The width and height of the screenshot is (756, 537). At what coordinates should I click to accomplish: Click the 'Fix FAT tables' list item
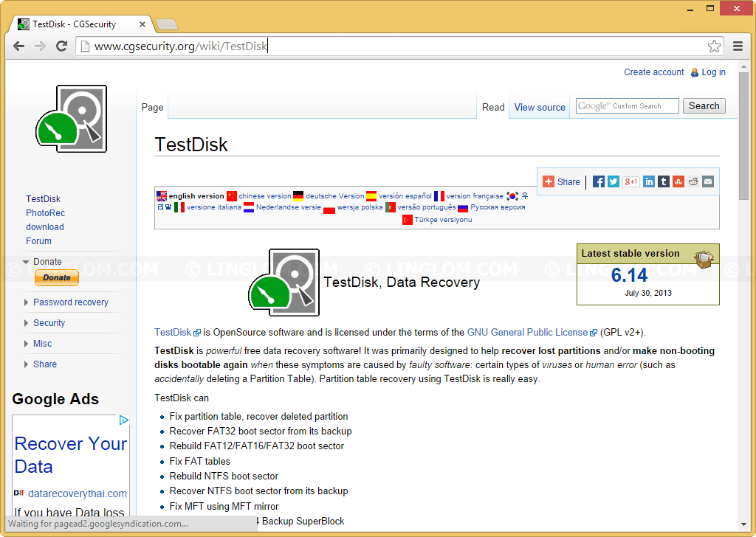tap(199, 461)
